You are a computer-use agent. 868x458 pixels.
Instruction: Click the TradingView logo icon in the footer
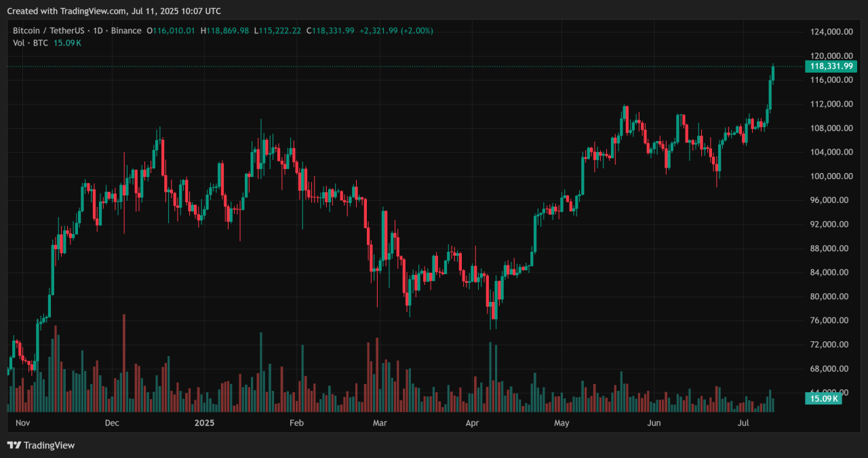14,445
